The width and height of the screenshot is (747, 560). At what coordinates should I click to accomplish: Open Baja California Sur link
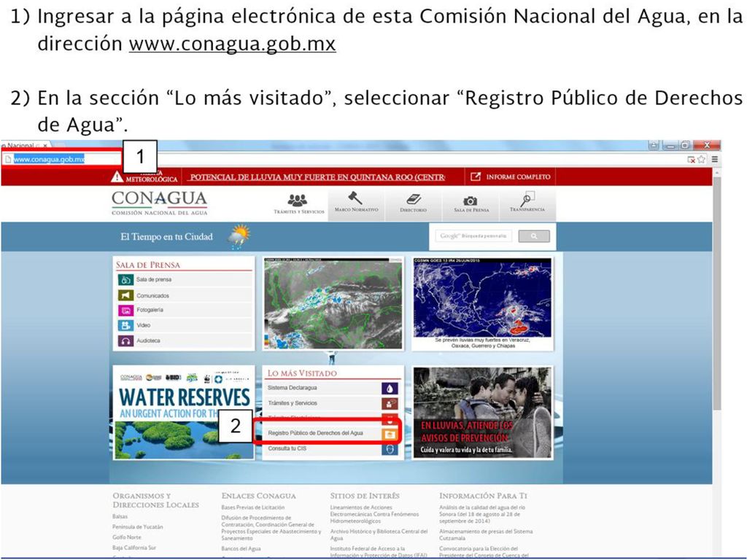(134, 548)
